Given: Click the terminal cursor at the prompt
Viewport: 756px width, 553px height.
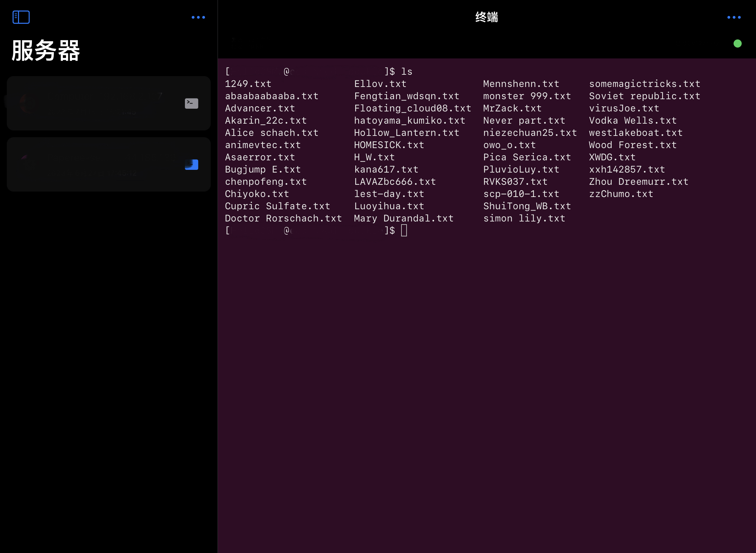Looking at the screenshot, I should pos(404,231).
